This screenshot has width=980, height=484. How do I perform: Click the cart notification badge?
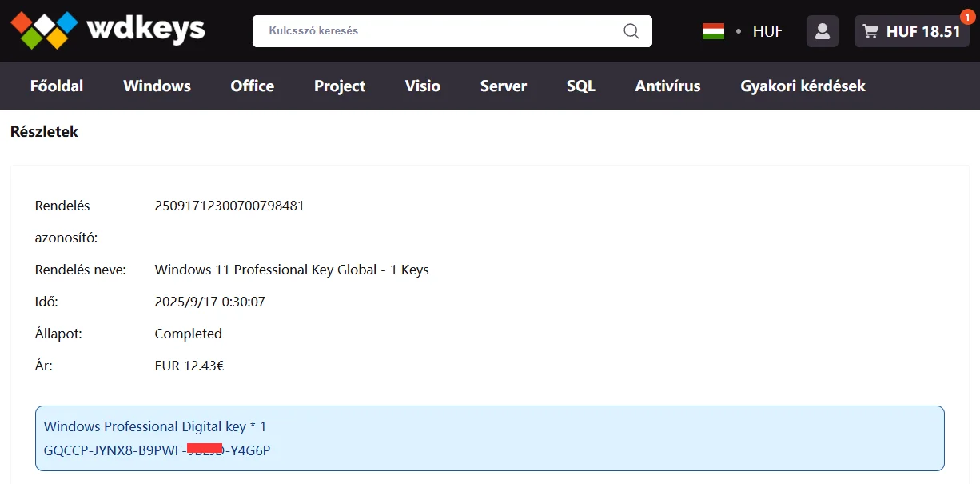point(967,17)
